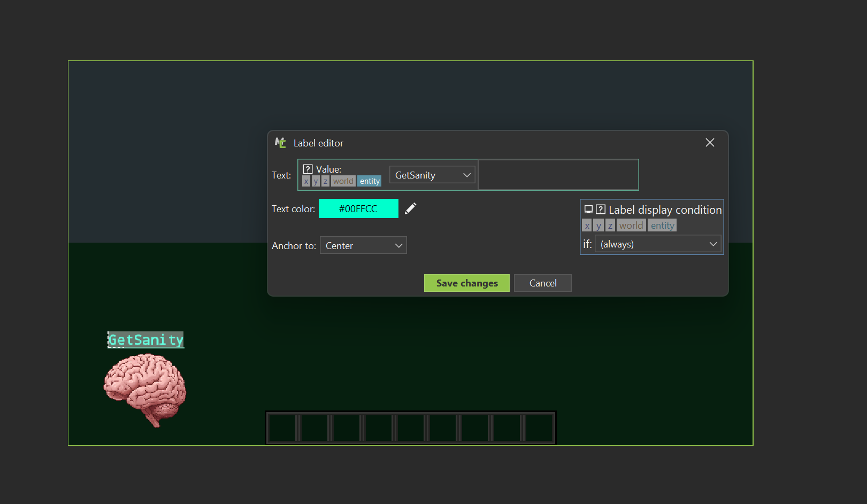Click the Cancel button
This screenshot has height=504, width=867.
point(542,283)
